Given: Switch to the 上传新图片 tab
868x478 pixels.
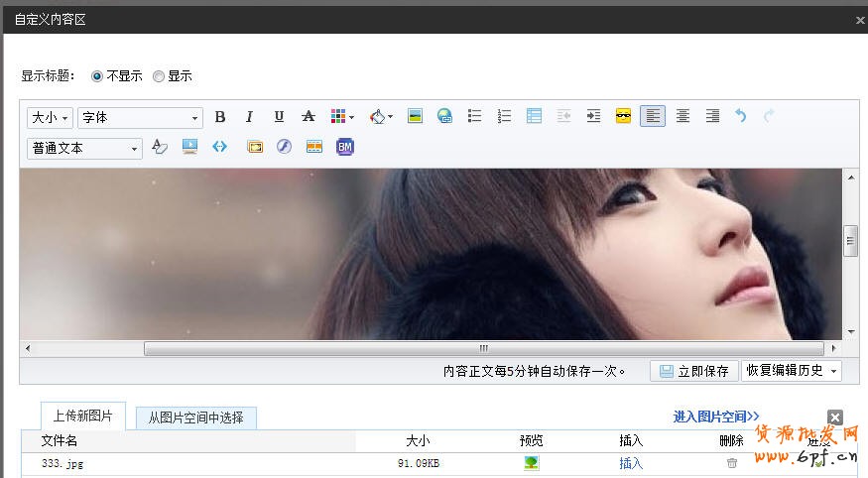Looking at the screenshot, I should coord(82,417).
